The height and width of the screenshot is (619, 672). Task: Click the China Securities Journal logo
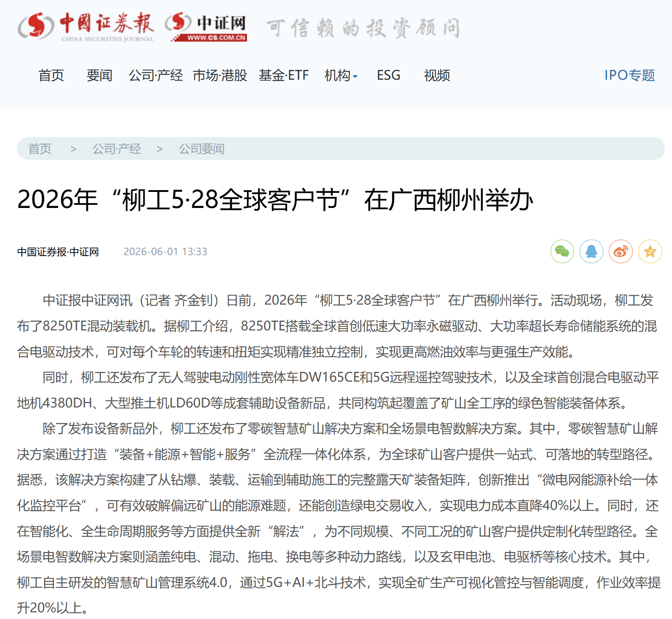86,27
